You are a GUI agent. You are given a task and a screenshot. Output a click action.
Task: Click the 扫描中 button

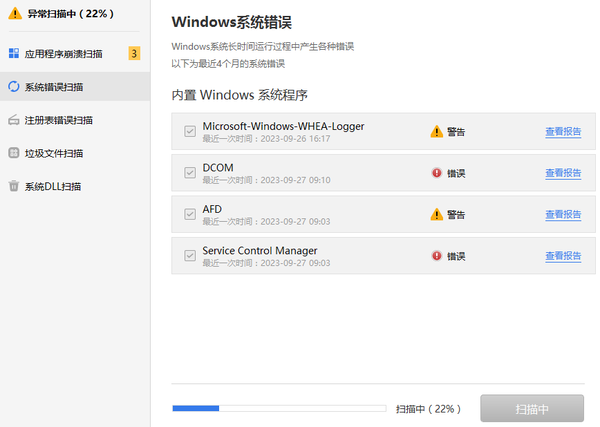click(x=531, y=409)
